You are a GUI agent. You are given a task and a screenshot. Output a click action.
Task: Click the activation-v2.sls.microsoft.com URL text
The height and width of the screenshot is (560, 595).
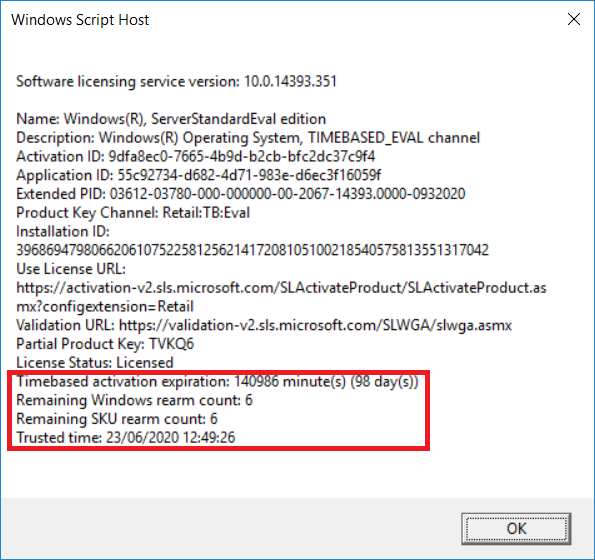[281, 297]
